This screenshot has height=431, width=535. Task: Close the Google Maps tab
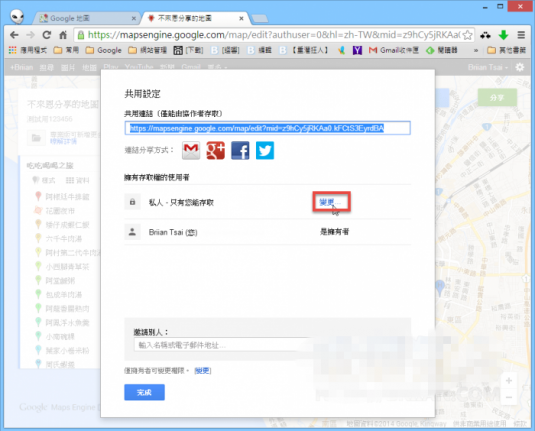click(134, 19)
